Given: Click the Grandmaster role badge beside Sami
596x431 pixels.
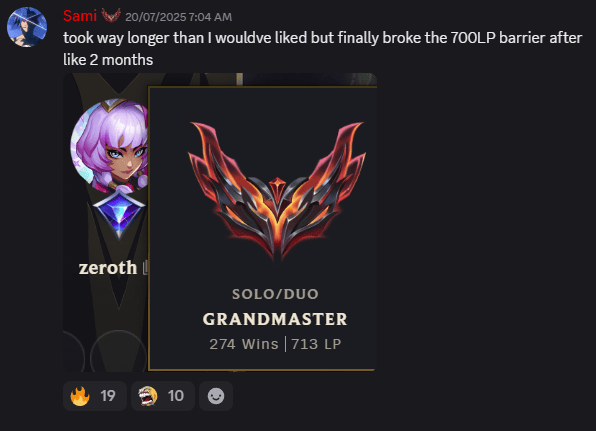Looking at the screenshot, I should (111, 16).
